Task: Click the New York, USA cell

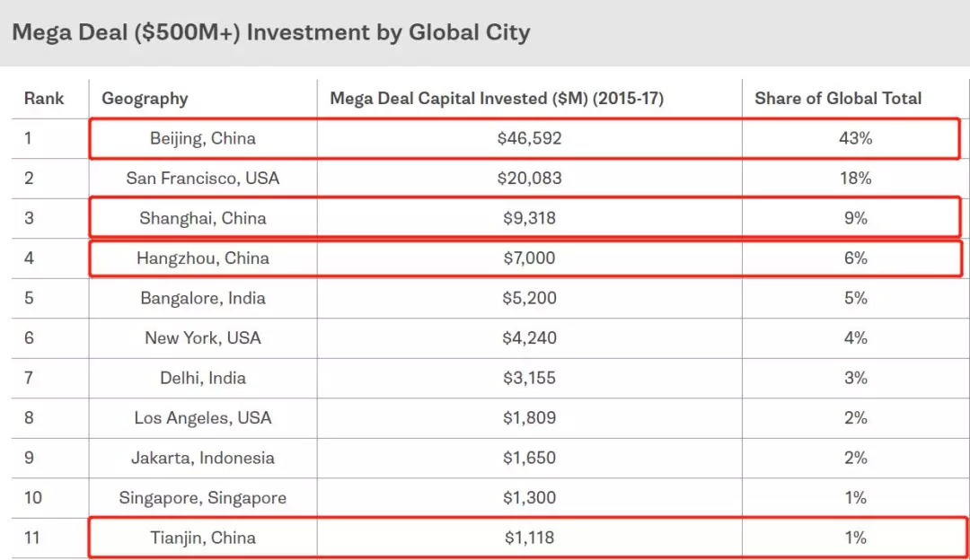Action: pyautogui.click(x=203, y=337)
